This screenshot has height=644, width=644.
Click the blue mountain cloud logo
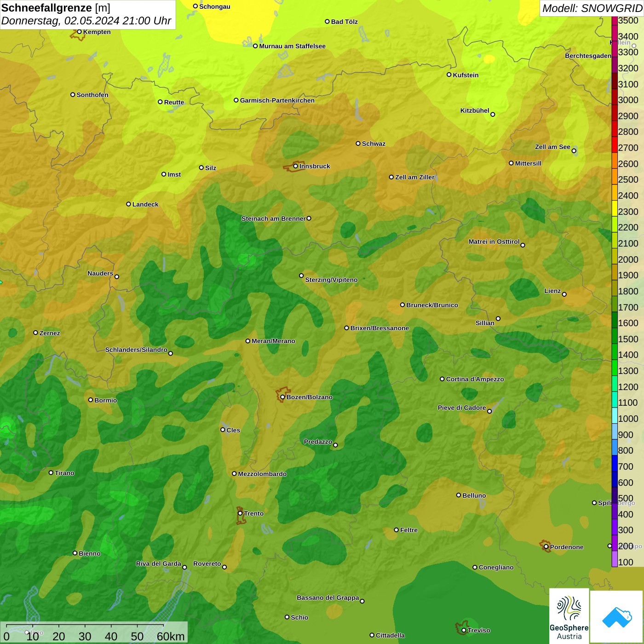tap(617, 616)
